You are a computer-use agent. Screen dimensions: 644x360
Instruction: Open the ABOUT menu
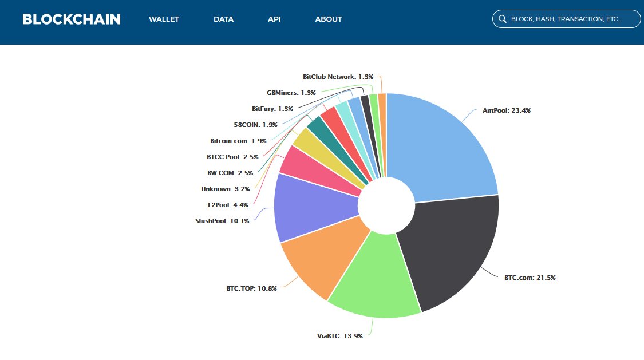(329, 19)
